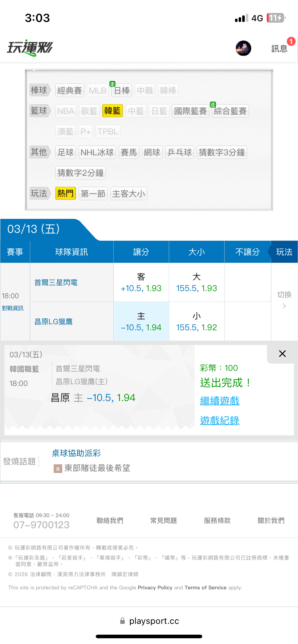The width and height of the screenshot is (298, 644).
Task: Select 綜合籃賽 category
Action: 230,111
